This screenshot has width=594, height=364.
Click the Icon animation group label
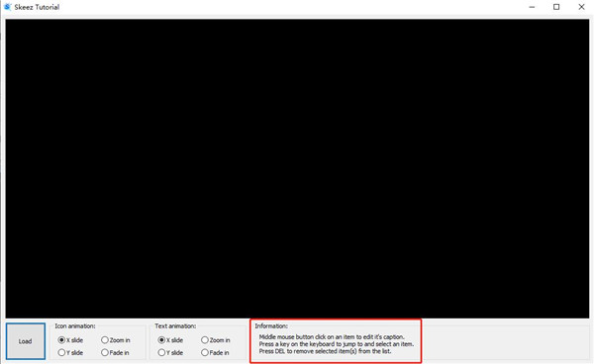coord(75,325)
